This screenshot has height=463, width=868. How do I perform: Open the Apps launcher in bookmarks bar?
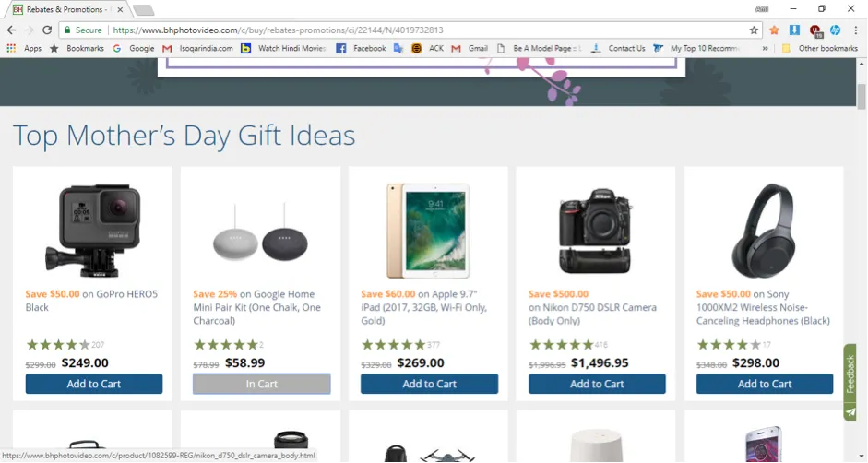pyautogui.click(x=26, y=48)
